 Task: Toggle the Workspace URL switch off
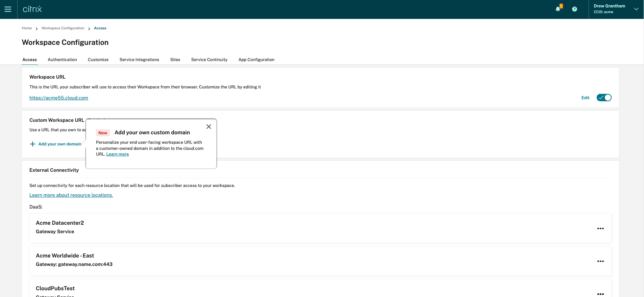(604, 98)
